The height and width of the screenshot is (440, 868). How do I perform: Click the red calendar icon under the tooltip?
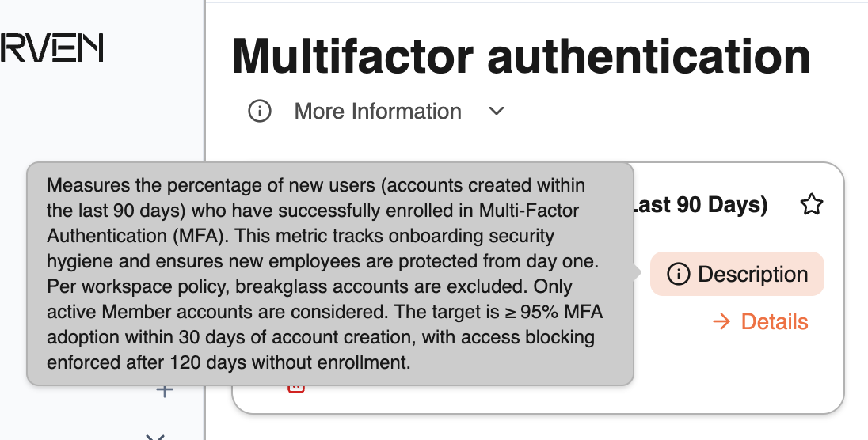296,389
